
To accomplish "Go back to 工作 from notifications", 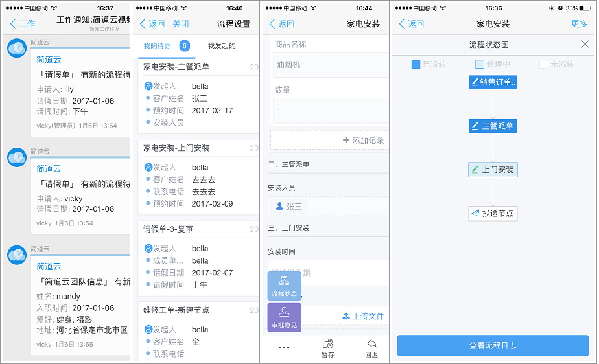I will (22, 24).
